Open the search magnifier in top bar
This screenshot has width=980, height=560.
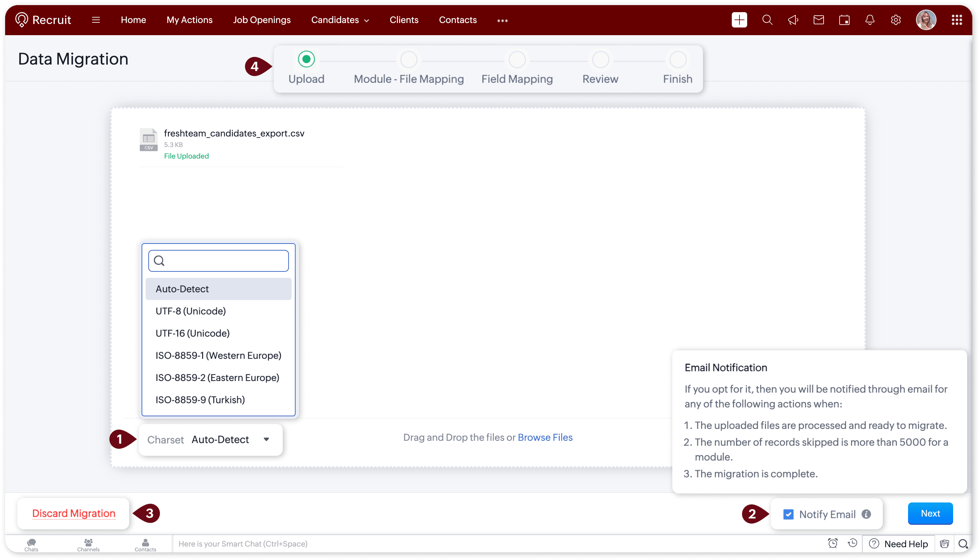[767, 19]
